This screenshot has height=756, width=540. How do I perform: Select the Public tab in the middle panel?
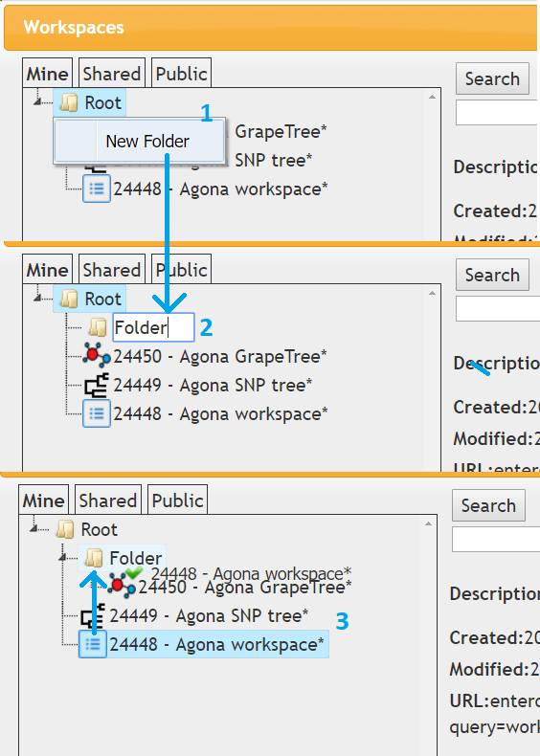point(182,270)
